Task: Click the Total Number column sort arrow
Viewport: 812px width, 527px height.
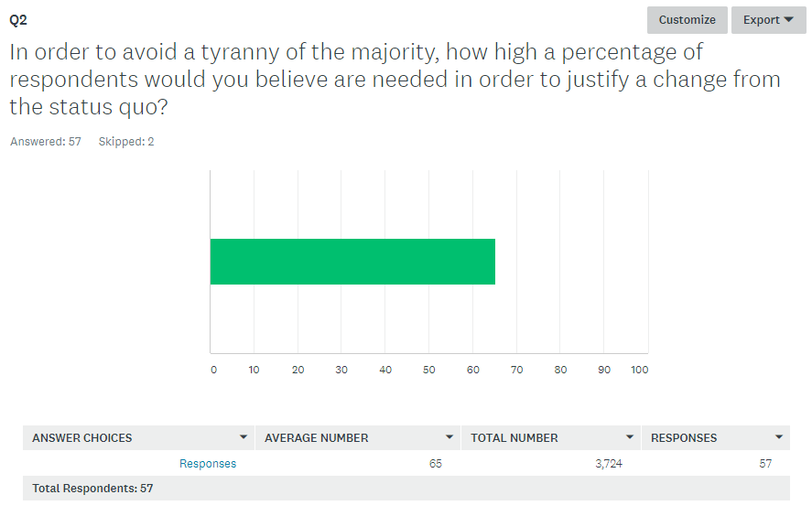Action: point(629,437)
